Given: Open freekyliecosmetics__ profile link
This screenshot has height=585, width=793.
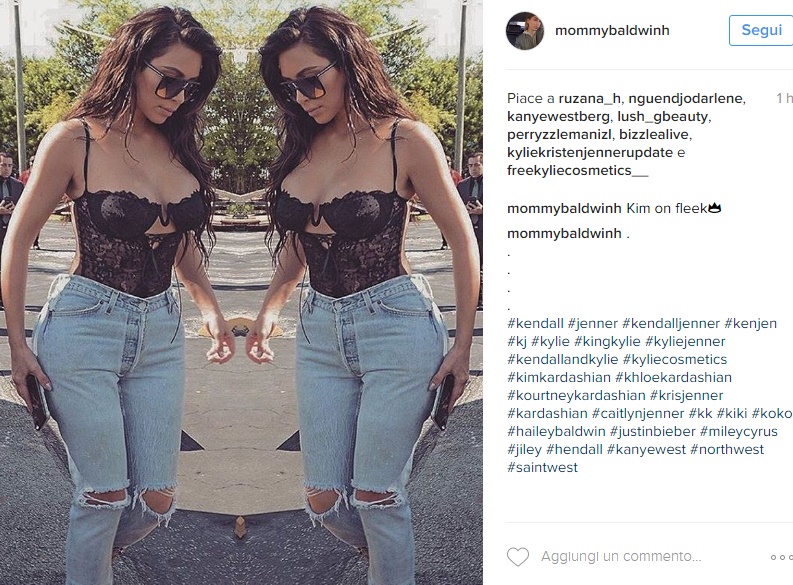Looking at the screenshot, I should pos(578,170).
